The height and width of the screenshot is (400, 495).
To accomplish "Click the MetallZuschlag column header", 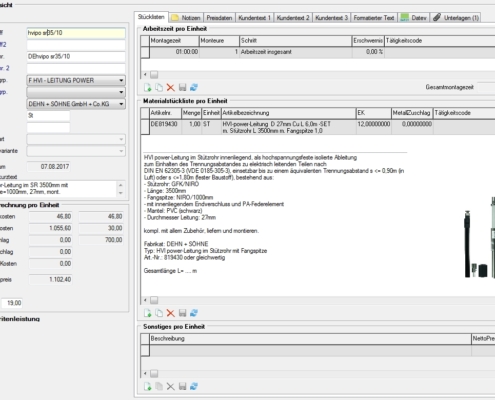I will (x=412, y=113).
